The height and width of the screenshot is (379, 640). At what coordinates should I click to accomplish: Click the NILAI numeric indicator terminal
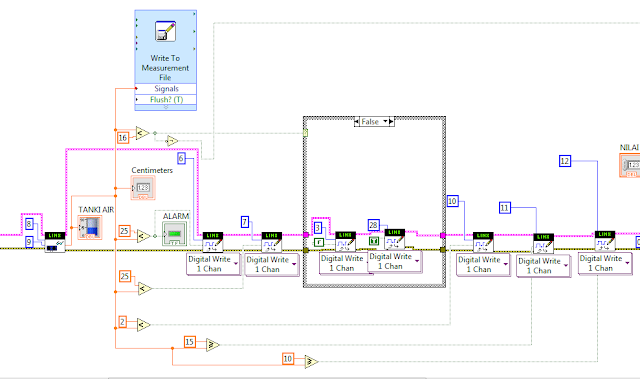630,165
